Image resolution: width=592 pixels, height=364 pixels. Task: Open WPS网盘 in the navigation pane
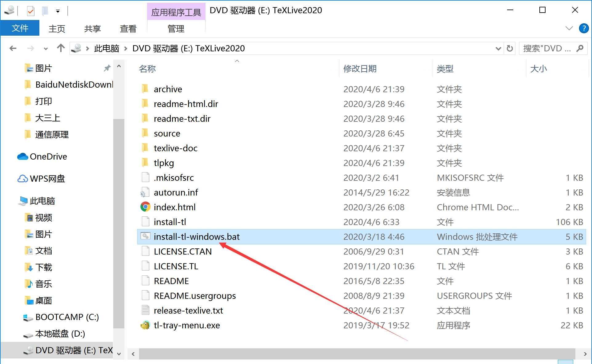pos(47,179)
